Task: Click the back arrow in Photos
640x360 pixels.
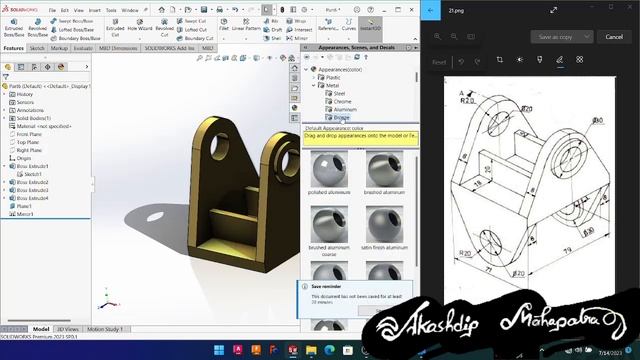Action: click(x=431, y=10)
